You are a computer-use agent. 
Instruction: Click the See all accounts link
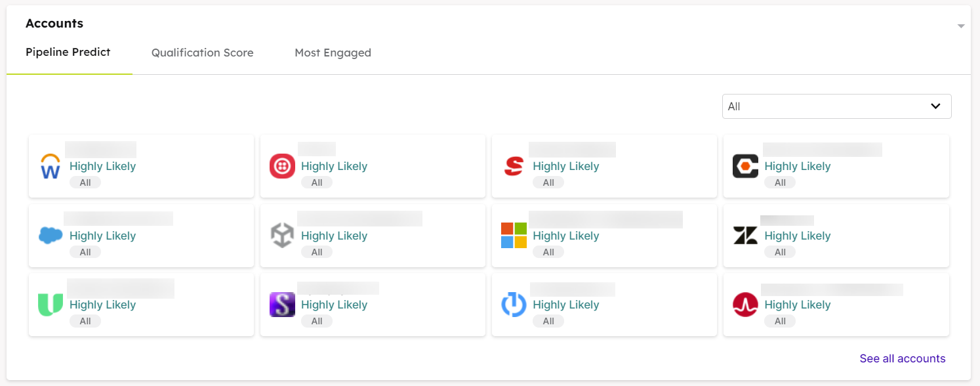[x=903, y=358]
